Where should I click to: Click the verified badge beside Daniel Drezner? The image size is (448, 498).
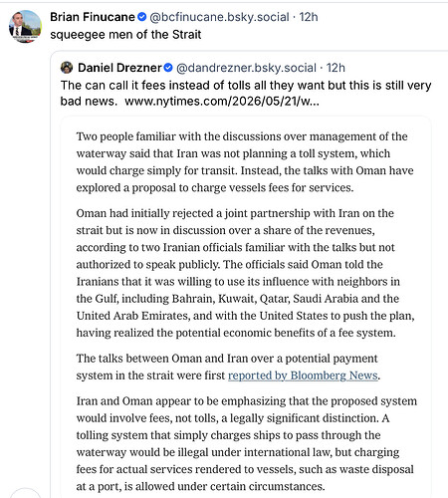[x=168, y=68]
